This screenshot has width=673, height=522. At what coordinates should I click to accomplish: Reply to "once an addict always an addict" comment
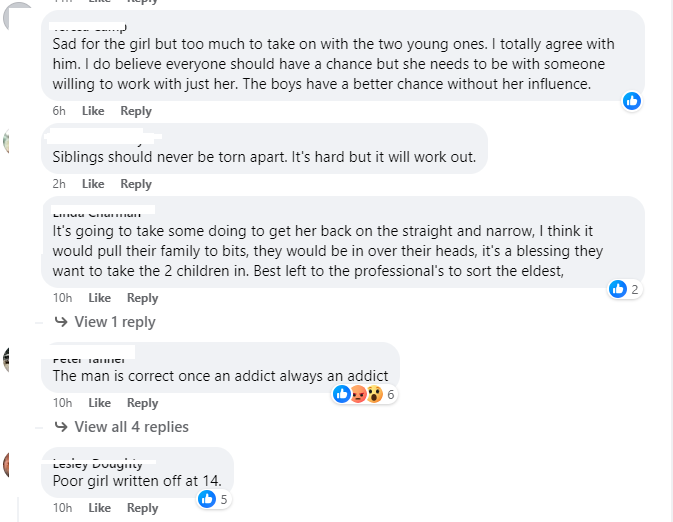pos(142,403)
